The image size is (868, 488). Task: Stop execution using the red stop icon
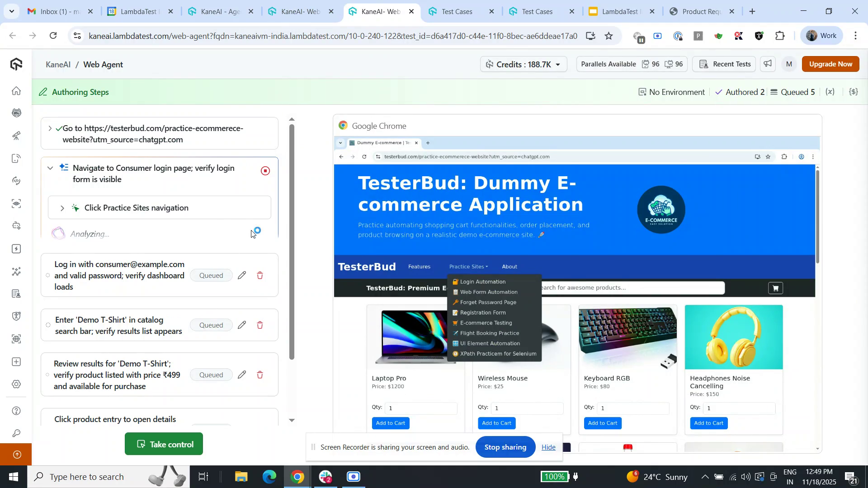[x=265, y=171]
